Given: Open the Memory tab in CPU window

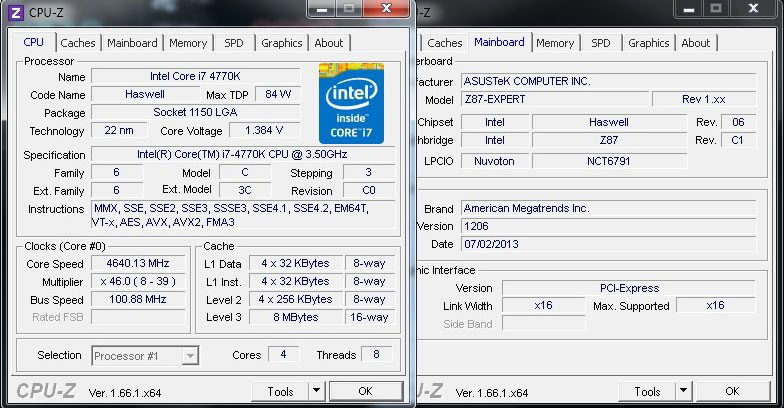Looking at the screenshot, I should click(x=188, y=43).
